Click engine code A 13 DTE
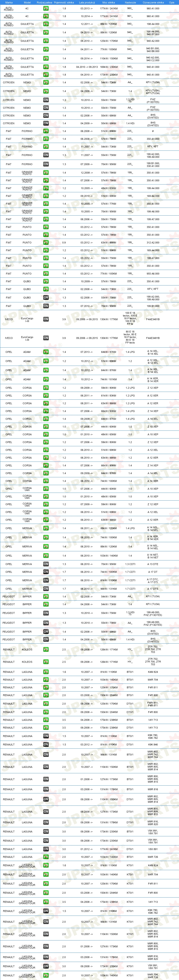 (x=153, y=564)
